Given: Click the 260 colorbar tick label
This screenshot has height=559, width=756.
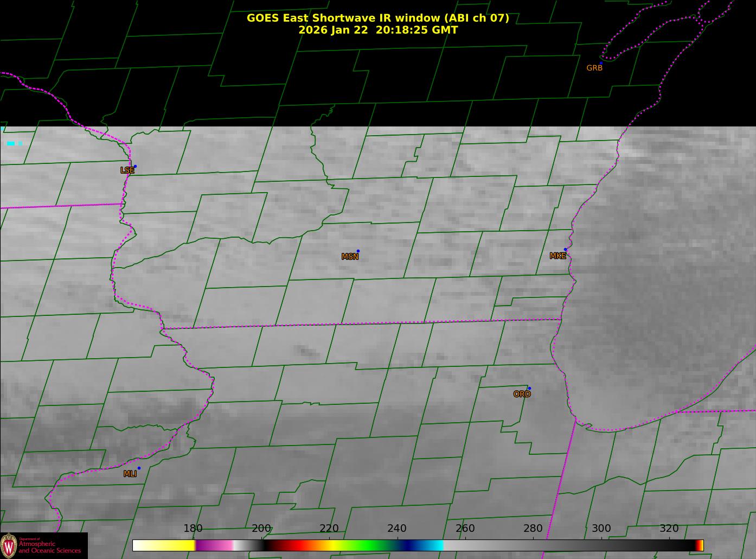Looking at the screenshot, I should (465, 529).
